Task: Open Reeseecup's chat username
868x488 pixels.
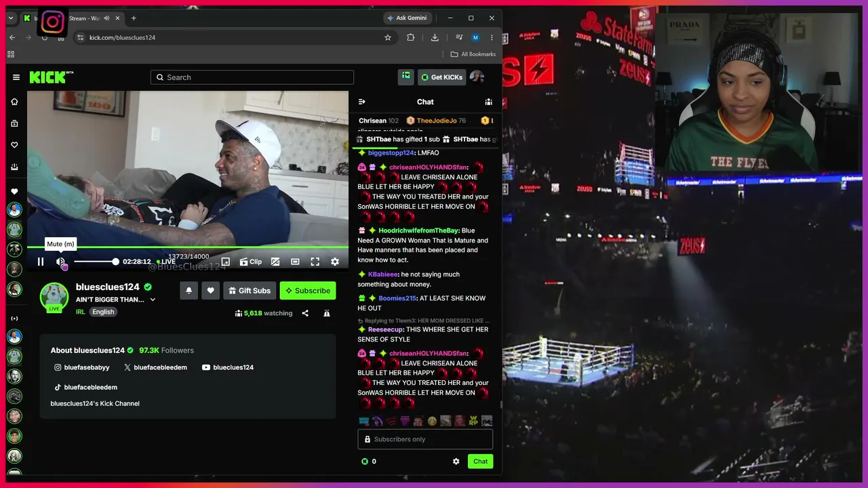Action: click(386, 329)
